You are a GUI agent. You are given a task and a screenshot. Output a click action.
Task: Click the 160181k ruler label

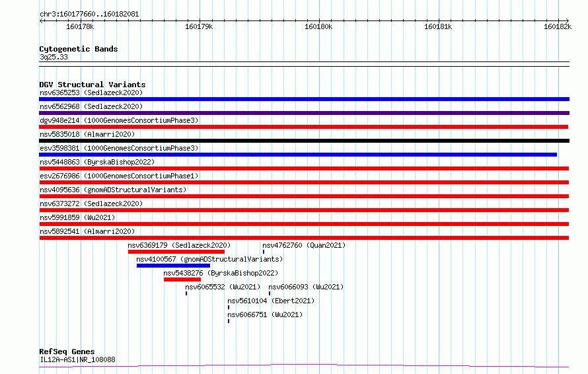point(438,26)
